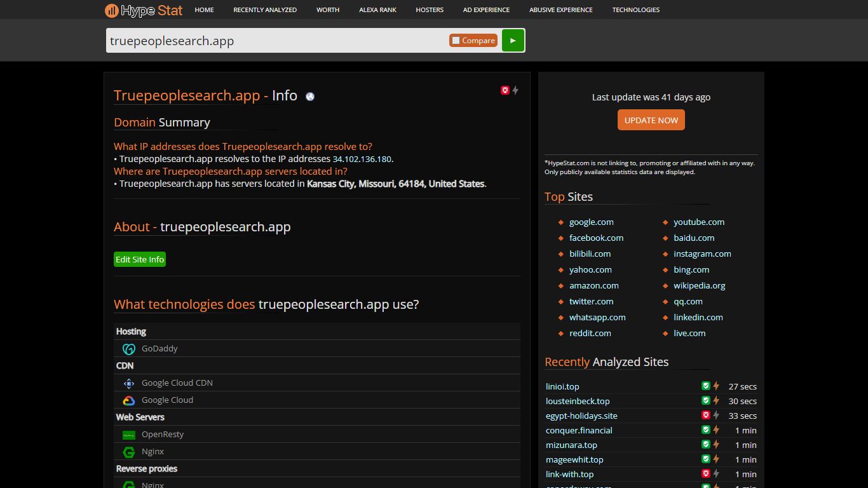Click orange lightning icon beside lousteinbeck.top
This screenshot has width=868, height=488.
pyautogui.click(x=716, y=400)
